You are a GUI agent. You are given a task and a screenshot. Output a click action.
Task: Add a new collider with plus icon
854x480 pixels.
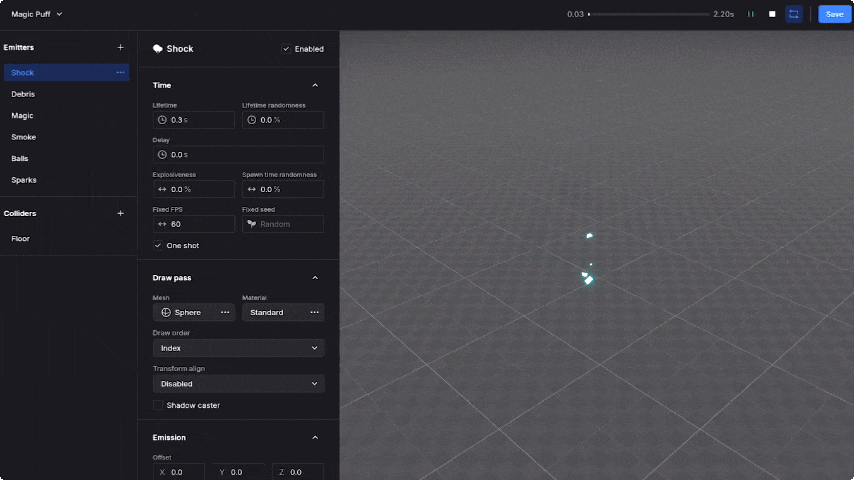click(120, 213)
